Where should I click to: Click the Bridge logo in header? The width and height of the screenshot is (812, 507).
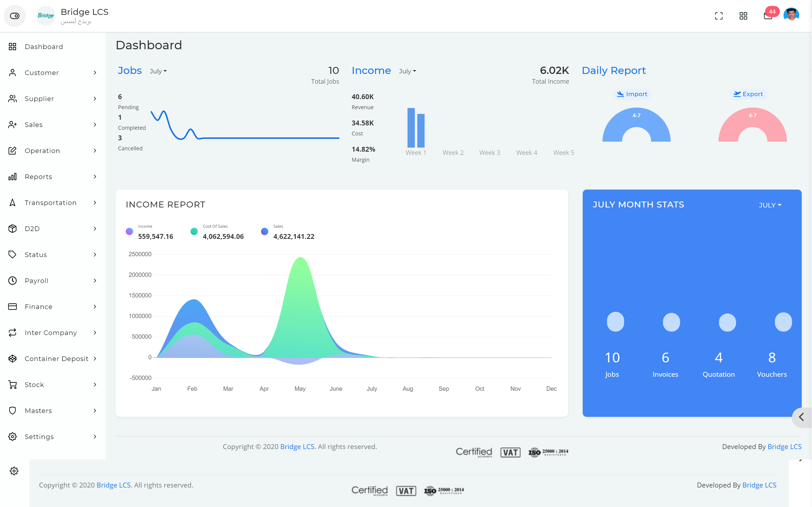click(x=46, y=16)
